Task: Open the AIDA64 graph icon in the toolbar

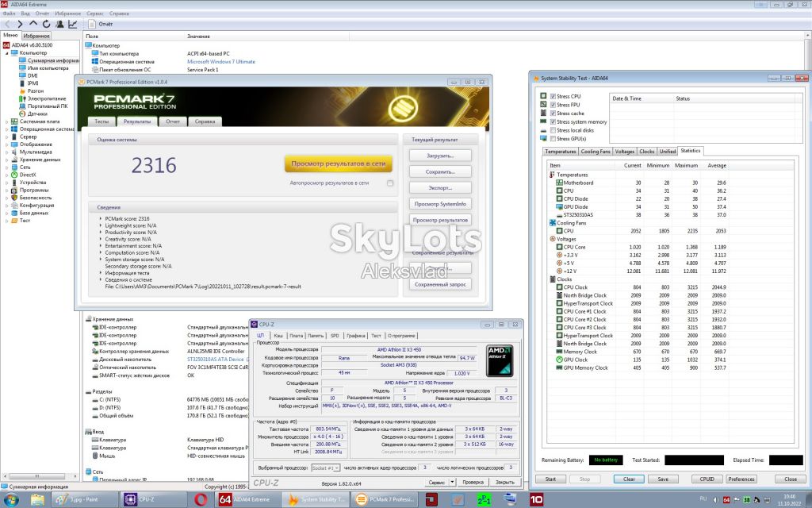Action: [72, 24]
